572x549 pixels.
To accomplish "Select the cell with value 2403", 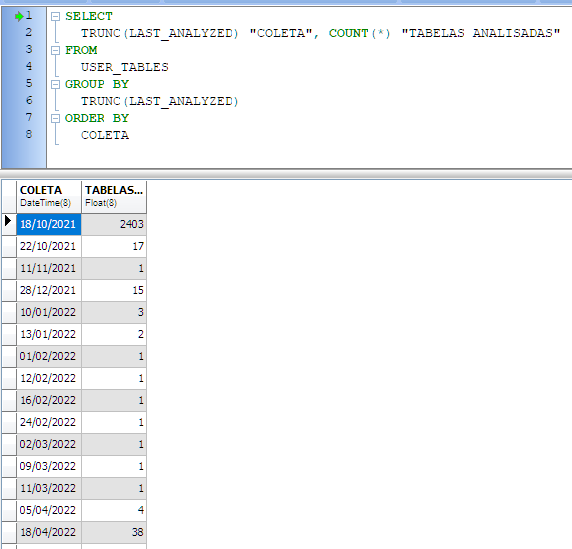I will [114, 224].
